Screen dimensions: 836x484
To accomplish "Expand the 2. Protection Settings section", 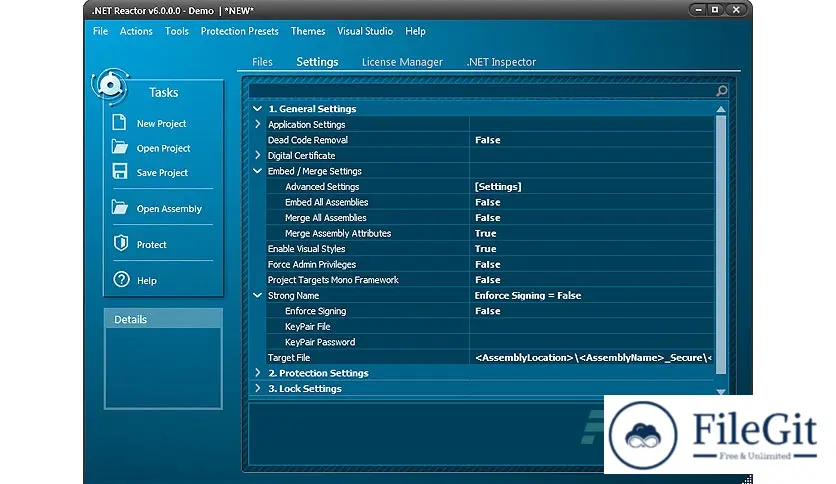I will (x=258, y=373).
